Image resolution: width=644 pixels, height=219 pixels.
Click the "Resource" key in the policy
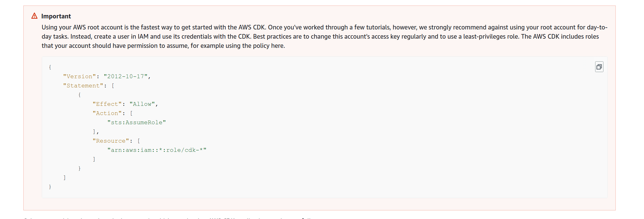[111, 140]
